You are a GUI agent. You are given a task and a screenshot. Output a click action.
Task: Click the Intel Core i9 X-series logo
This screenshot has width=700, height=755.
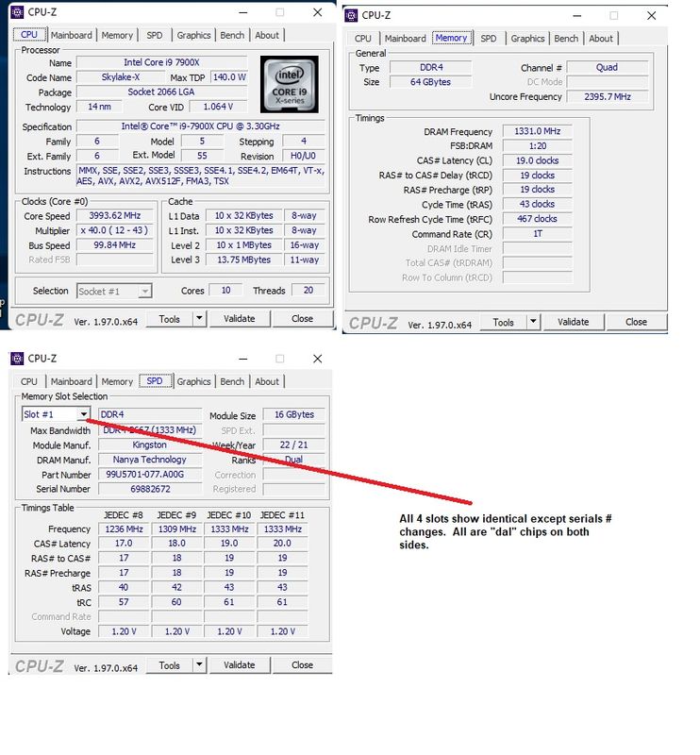[290, 84]
